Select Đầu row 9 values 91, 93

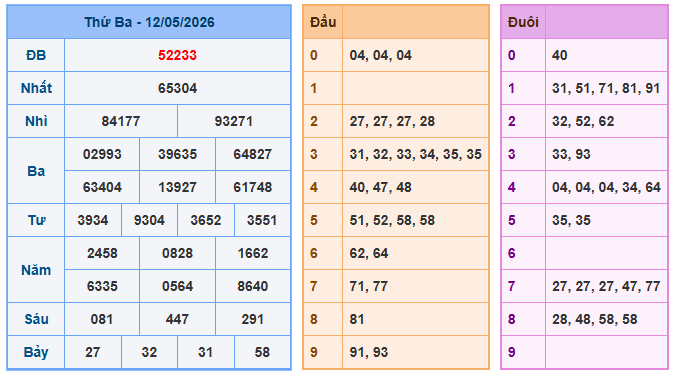coord(369,352)
